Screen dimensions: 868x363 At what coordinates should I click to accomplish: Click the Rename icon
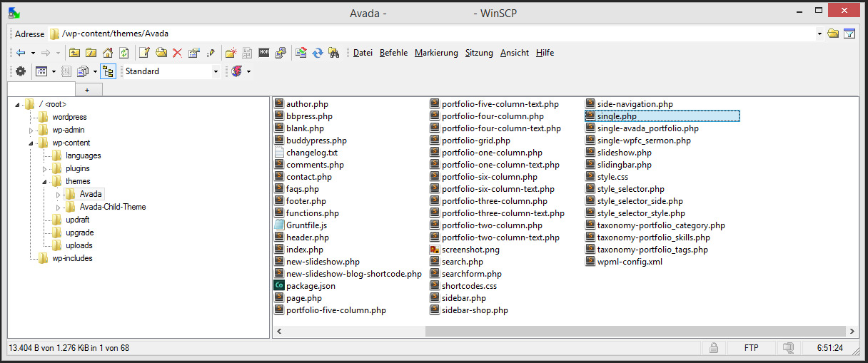coord(211,53)
